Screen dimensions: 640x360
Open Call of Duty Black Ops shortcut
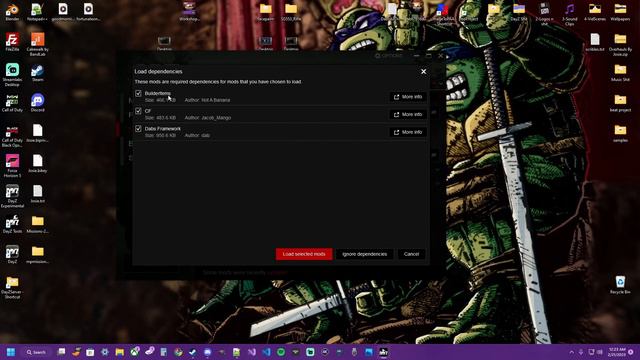click(12, 137)
